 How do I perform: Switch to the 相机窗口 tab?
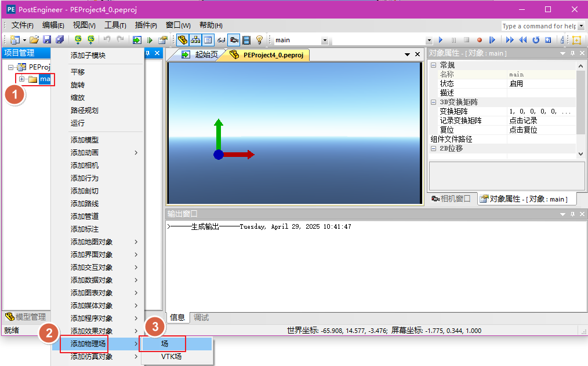tap(451, 199)
